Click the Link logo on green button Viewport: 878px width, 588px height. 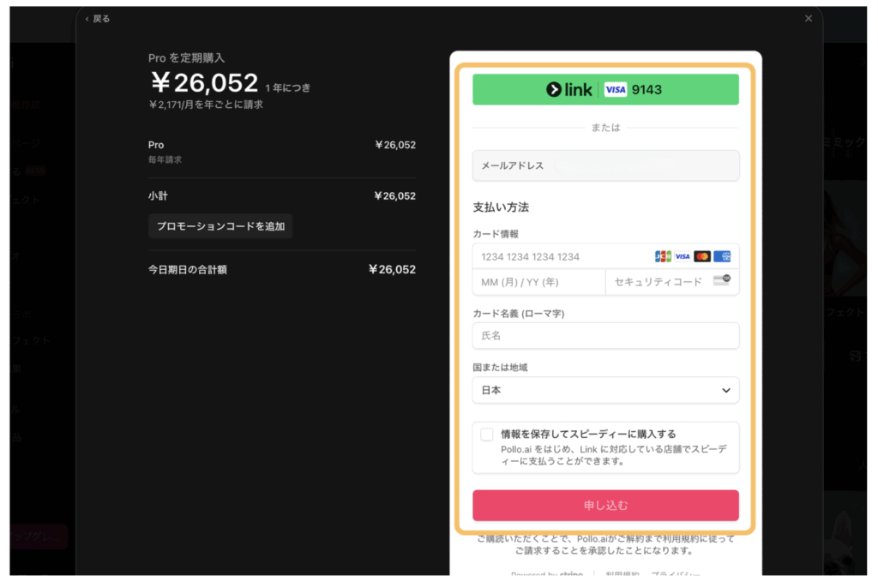(x=569, y=89)
